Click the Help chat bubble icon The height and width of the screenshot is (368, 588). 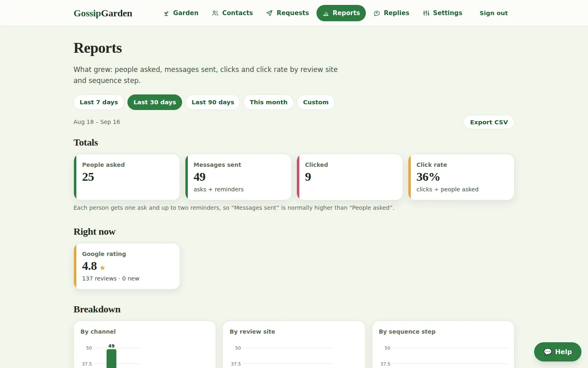point(548,352)
